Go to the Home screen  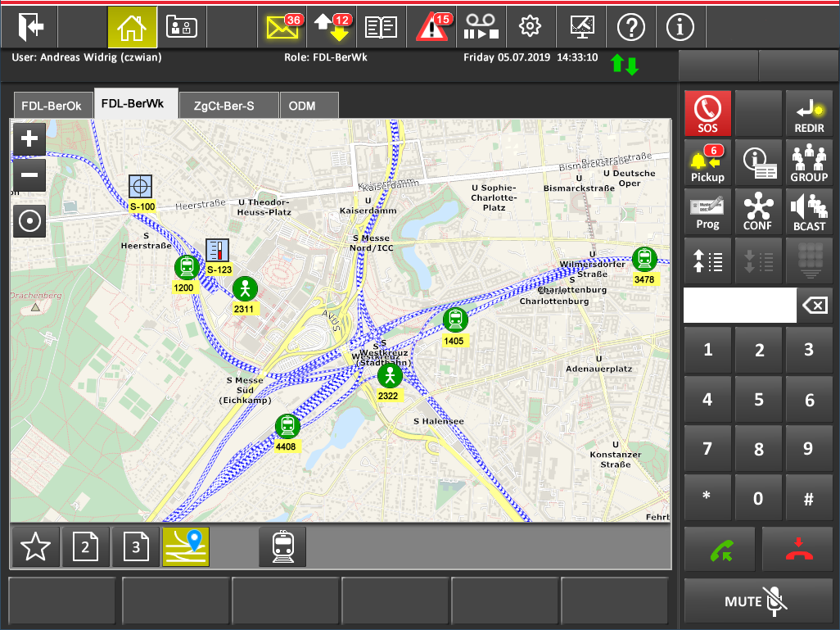(133, 27)
